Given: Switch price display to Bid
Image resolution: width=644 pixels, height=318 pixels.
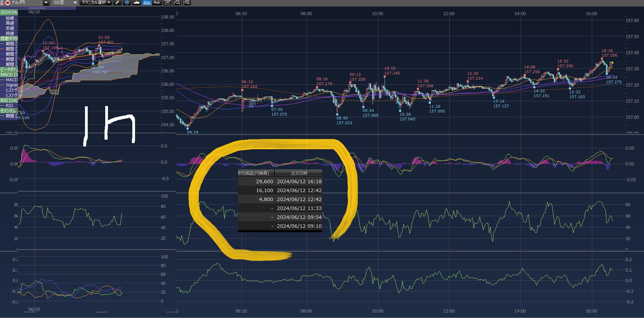Looking at the screenshot, I should [147, 2].
